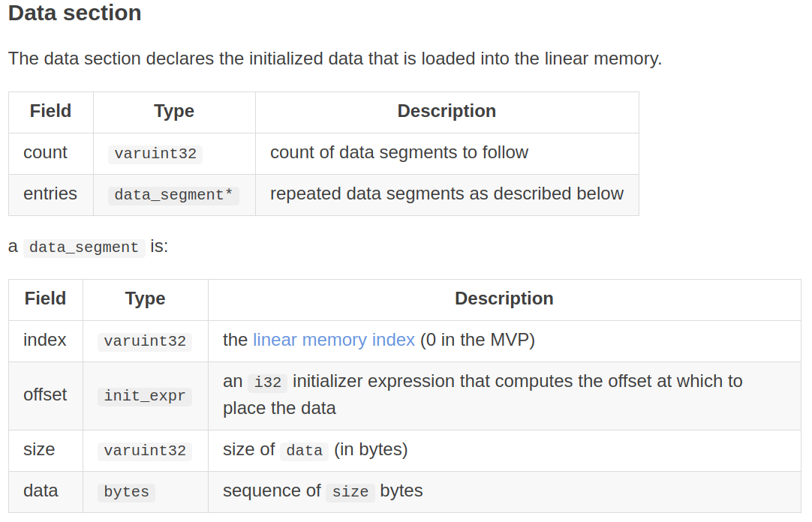
Task: Click 'count of data segments to follow' text
Action: click(x=398, y=152)
